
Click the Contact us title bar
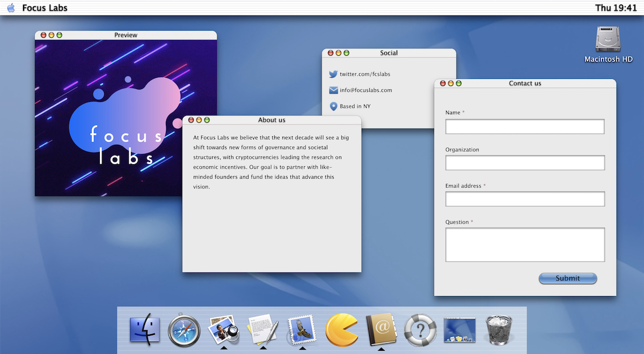pos(525,83)
